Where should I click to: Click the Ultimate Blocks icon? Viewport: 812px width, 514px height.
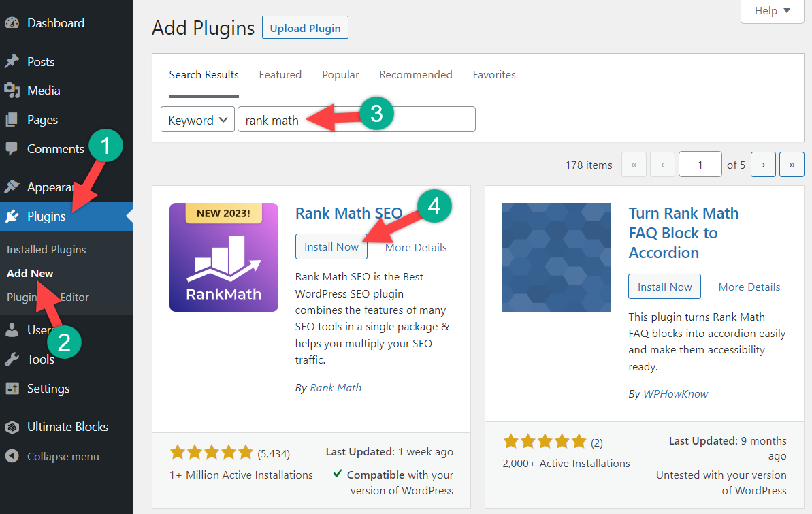12,427
